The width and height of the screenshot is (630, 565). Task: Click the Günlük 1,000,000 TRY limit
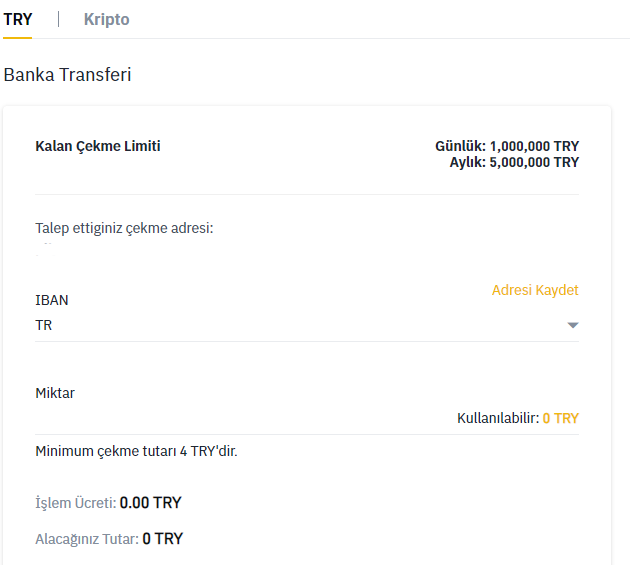click(x=506, y=146)
